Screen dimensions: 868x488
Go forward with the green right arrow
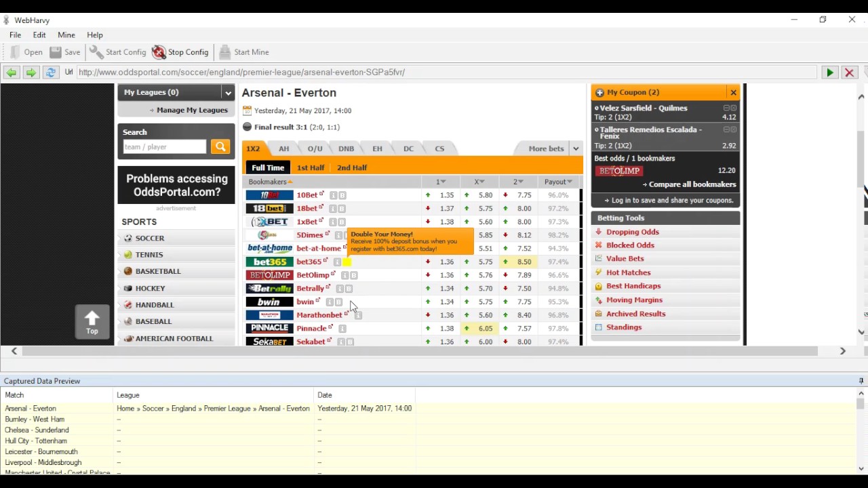[x=31, y=73]
